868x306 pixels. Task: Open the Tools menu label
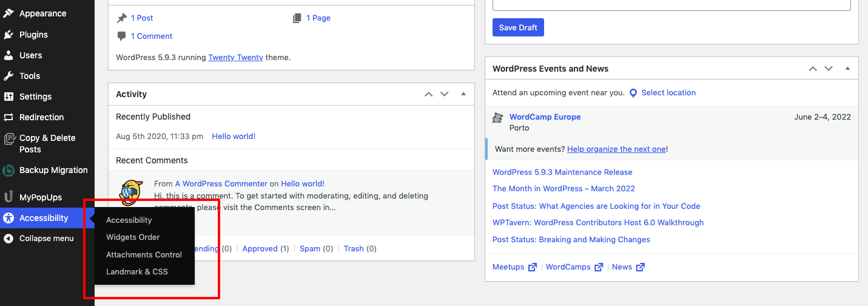point(30,76)
